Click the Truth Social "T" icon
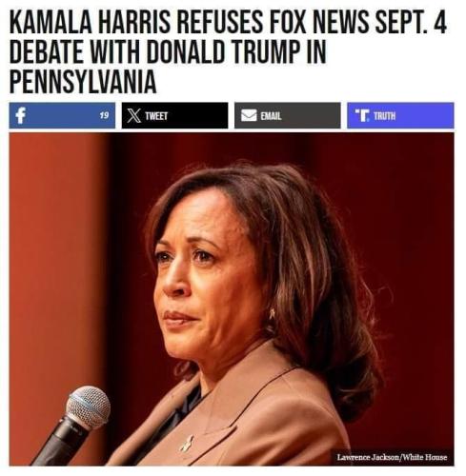466x476 pixels. point(363,115)
